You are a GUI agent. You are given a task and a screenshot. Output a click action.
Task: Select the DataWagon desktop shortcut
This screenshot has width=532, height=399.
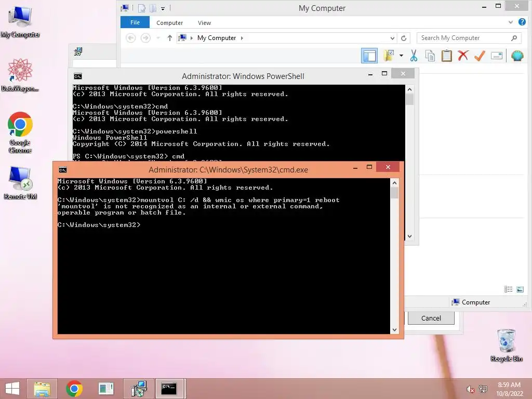[x=20, y=75]
